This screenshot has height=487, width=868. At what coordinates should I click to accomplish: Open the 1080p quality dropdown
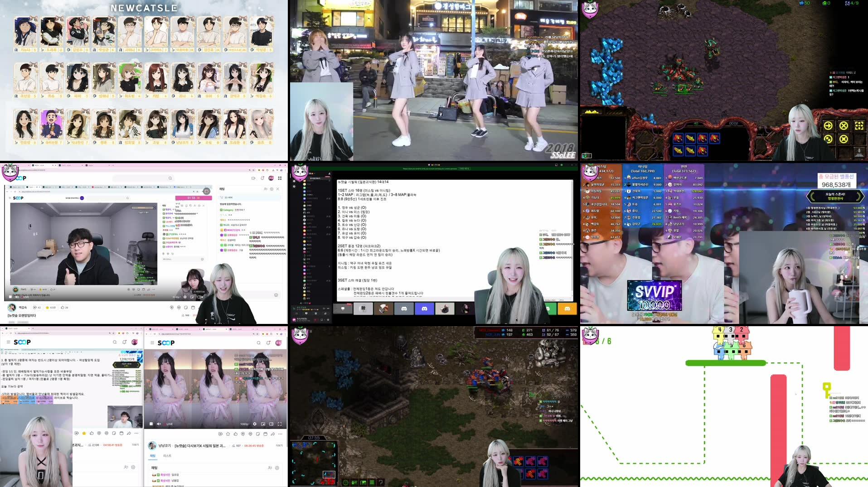point(244,424)
